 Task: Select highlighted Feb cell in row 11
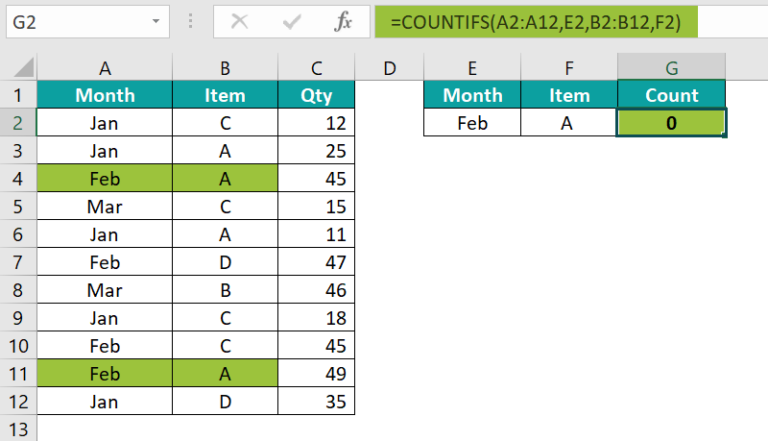(105, 373)
